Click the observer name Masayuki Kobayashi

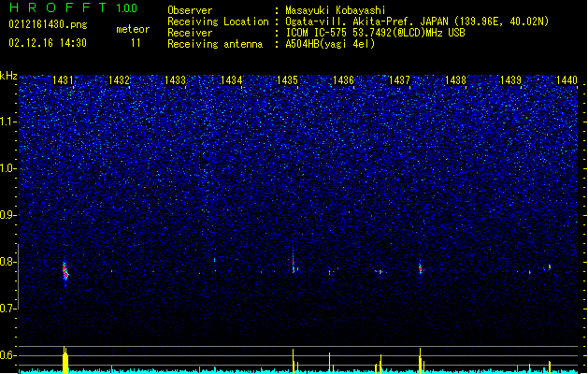pos(336,10)
